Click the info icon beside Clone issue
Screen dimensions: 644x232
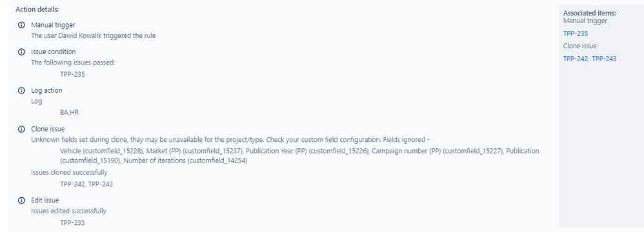click(x=21, y=129)
